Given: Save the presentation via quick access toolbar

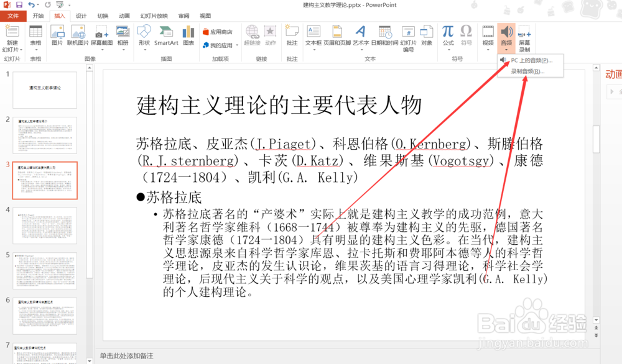Looking at the screenshot, I should [19, 5].
